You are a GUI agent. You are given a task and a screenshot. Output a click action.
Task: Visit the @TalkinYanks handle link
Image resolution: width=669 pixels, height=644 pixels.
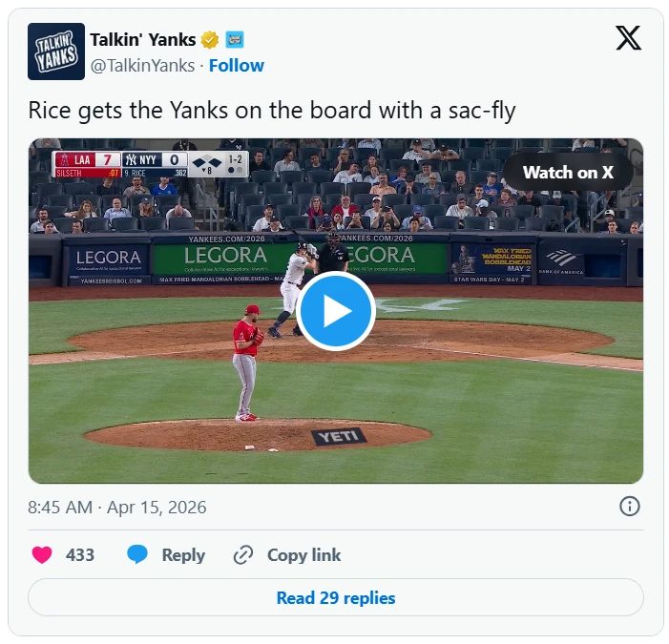[143, 66]
